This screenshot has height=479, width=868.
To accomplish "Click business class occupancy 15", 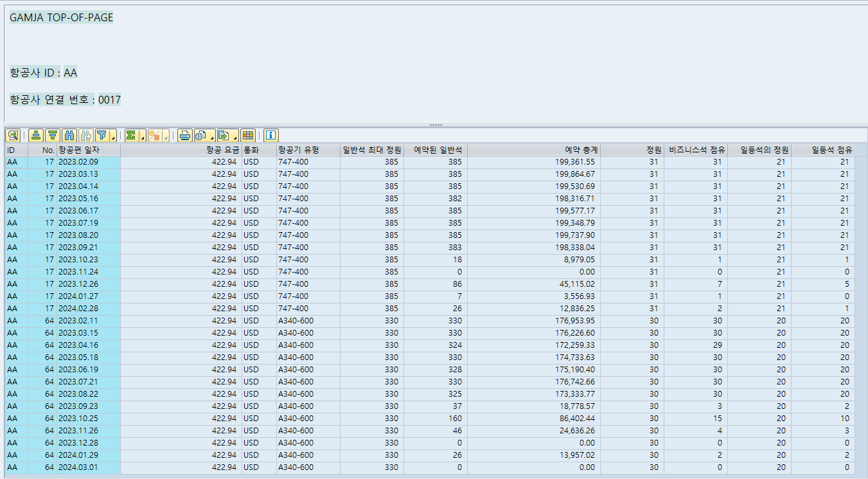I will tap(696, 419).
